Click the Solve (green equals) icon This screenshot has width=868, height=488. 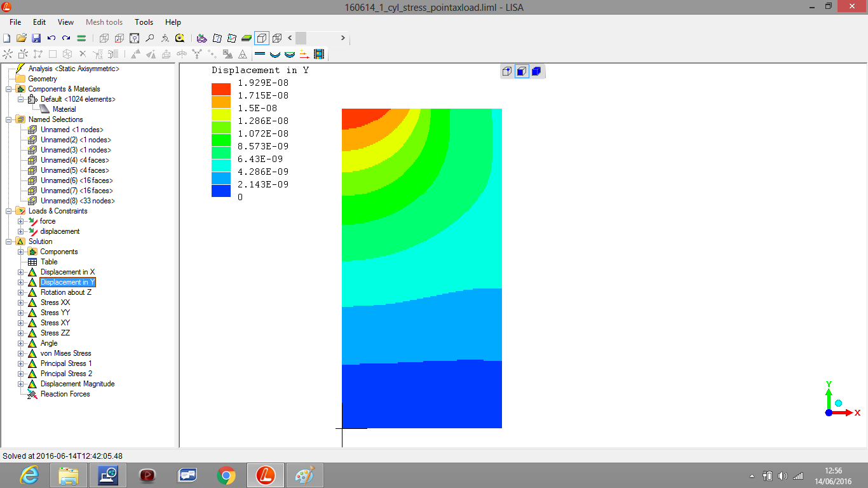click(x=81, y=38)
